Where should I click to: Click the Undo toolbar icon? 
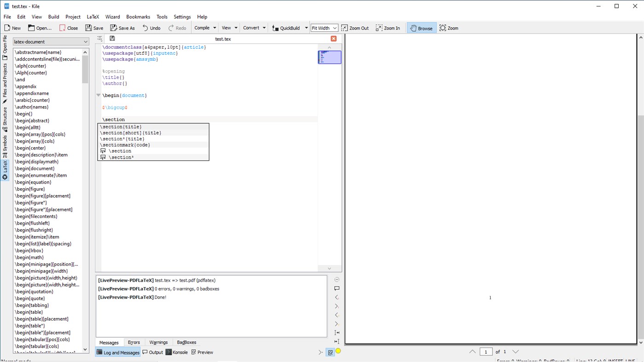(151, 28)
